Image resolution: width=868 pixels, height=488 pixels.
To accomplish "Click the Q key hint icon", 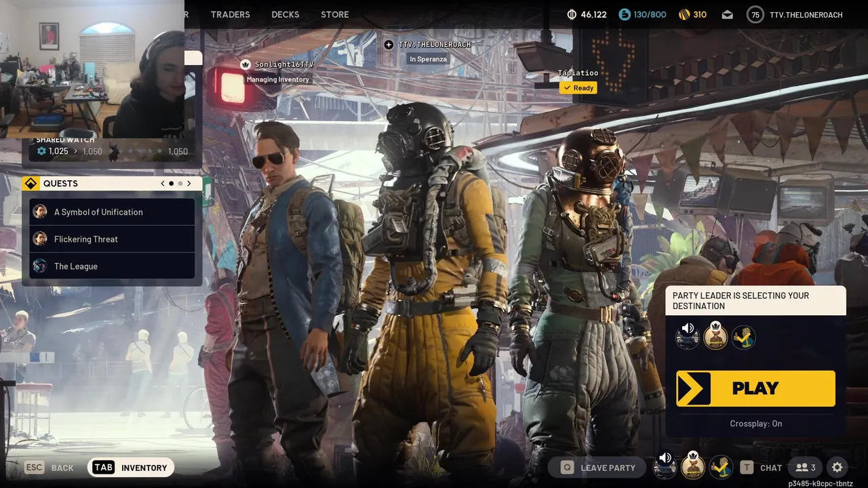I will [568, 468].
